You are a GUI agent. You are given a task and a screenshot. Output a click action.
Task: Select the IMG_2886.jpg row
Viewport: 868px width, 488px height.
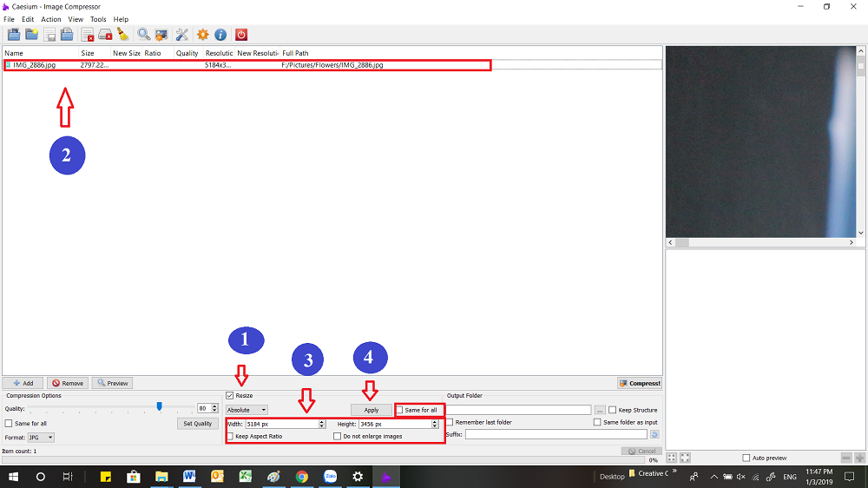[x=332, y=65]
